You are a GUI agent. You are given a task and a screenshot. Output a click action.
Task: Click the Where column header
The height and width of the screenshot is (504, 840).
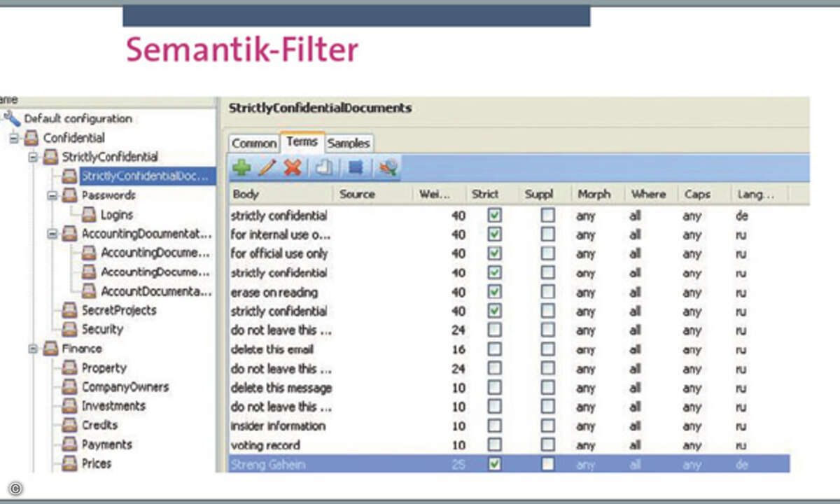650,194
